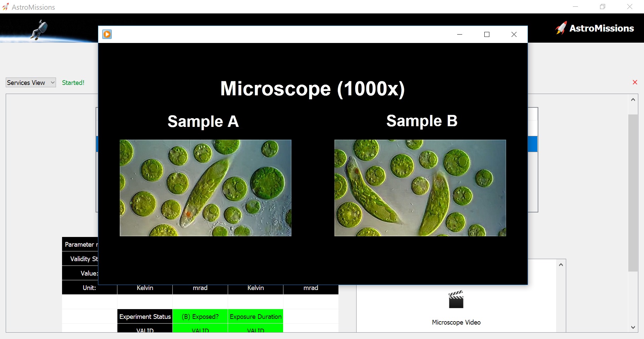This screenshot has width=644, height=339.
Task: Click the main panel scroll-up arrow
Action: 633,99
